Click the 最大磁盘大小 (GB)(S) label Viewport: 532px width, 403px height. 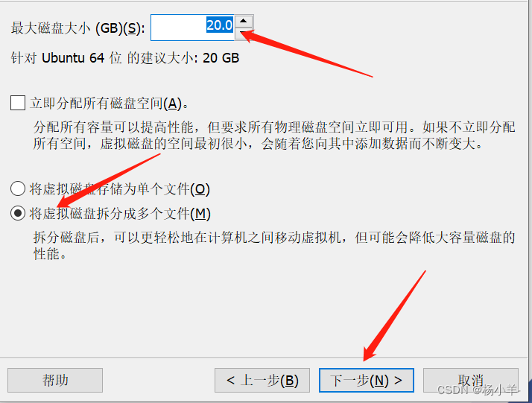click(77, 28)
